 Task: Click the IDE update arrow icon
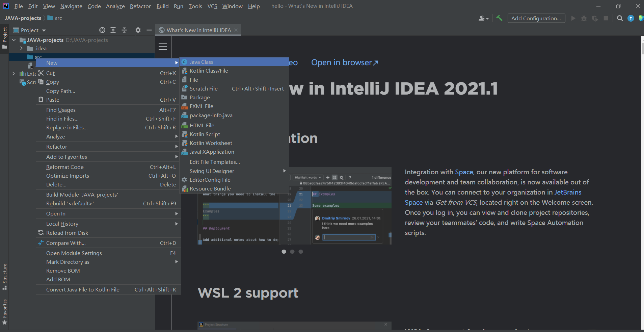[630, 18]
